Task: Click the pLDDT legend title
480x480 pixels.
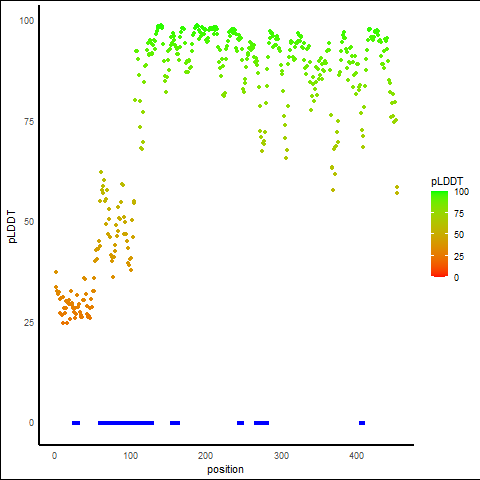Action: pyautogui.click(x=447, y=181)
